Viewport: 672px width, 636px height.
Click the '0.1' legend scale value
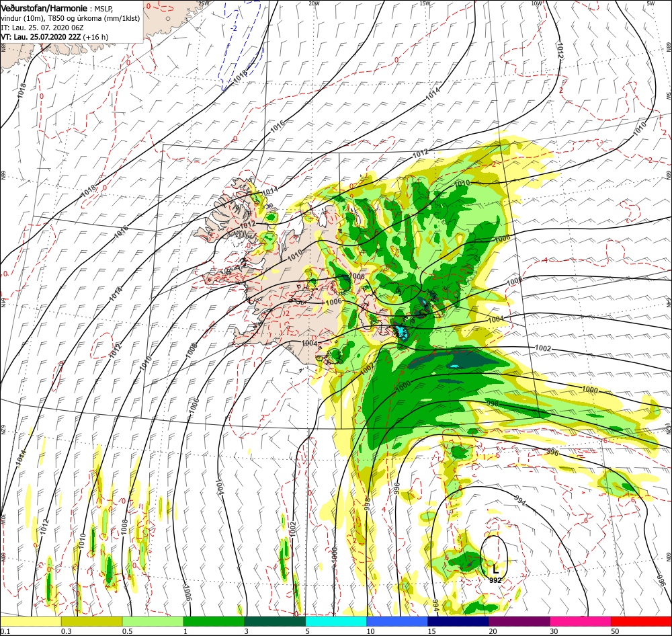[x=5, y=631]
